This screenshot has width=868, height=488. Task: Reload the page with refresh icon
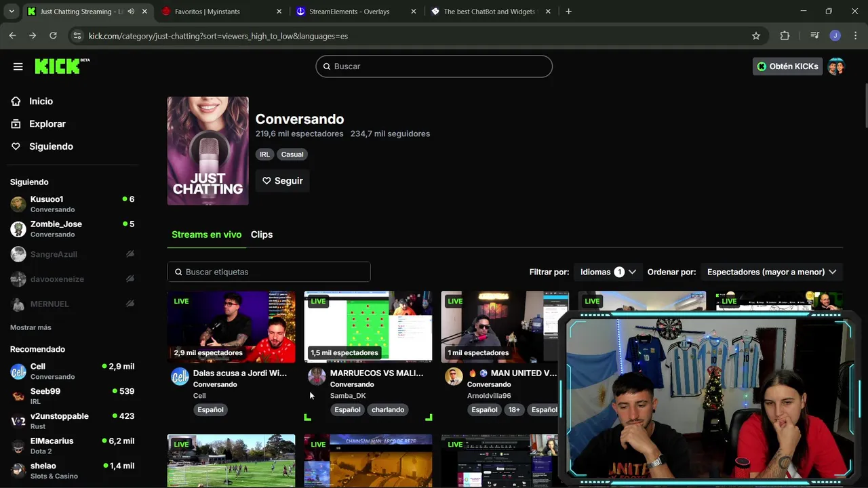click(x=53, y=35)
